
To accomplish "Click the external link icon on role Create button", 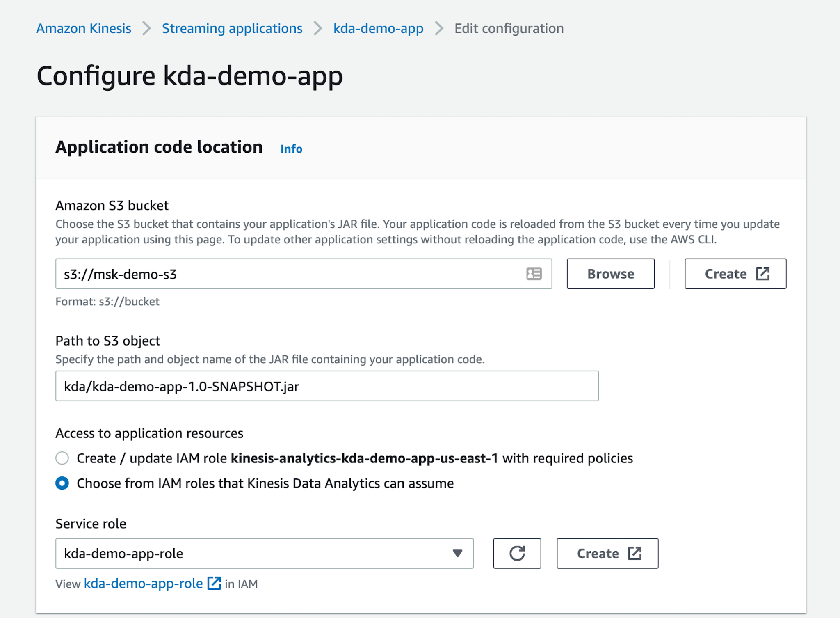I will [x=635, y=553].
